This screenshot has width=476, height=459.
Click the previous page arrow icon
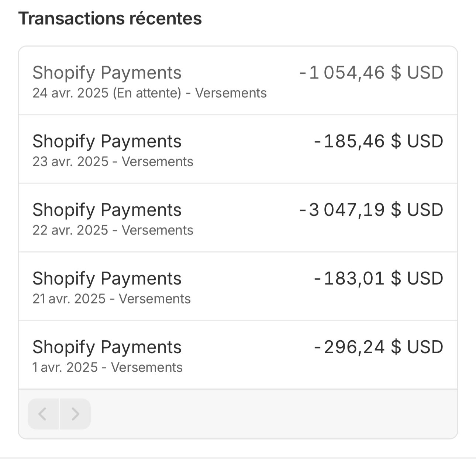(43, 414)
